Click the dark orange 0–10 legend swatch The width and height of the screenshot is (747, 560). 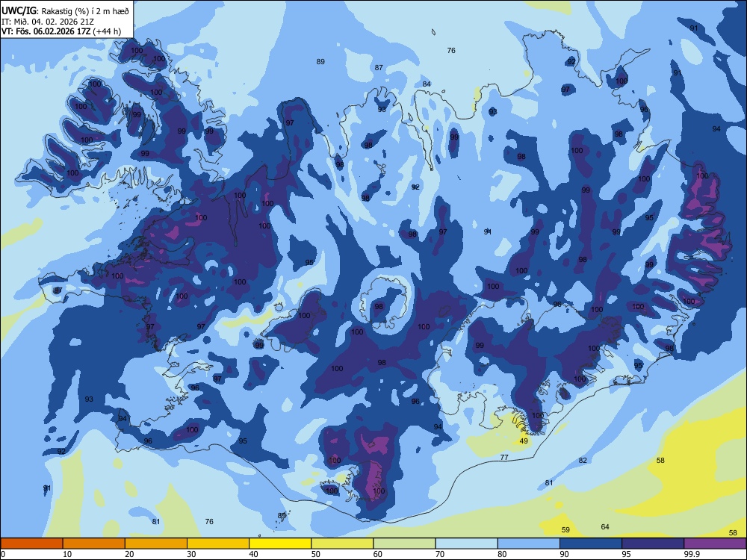31,544
